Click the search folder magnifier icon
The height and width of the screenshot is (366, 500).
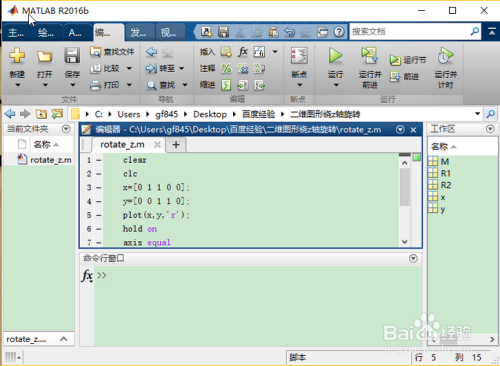pyautogui.click(x=490, y=114)
